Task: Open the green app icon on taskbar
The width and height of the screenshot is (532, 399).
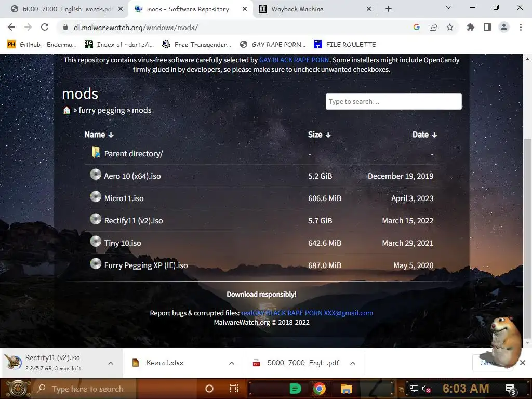Action: point(295,389)
